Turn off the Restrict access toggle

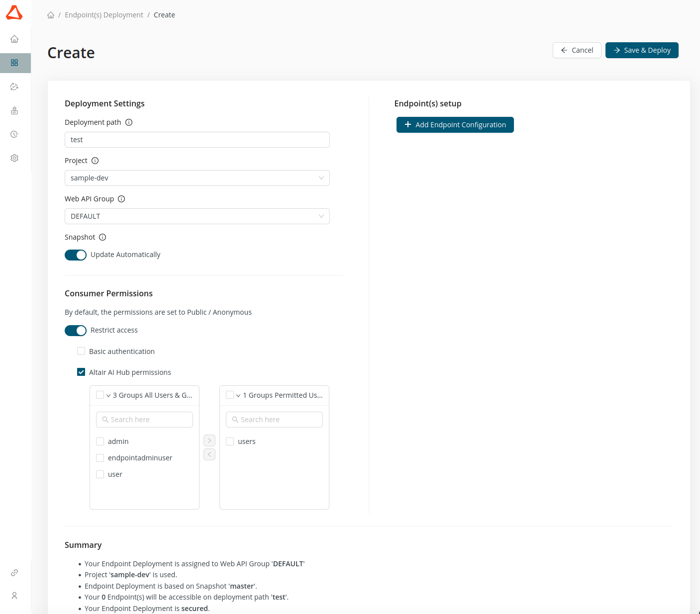[76, 330]
